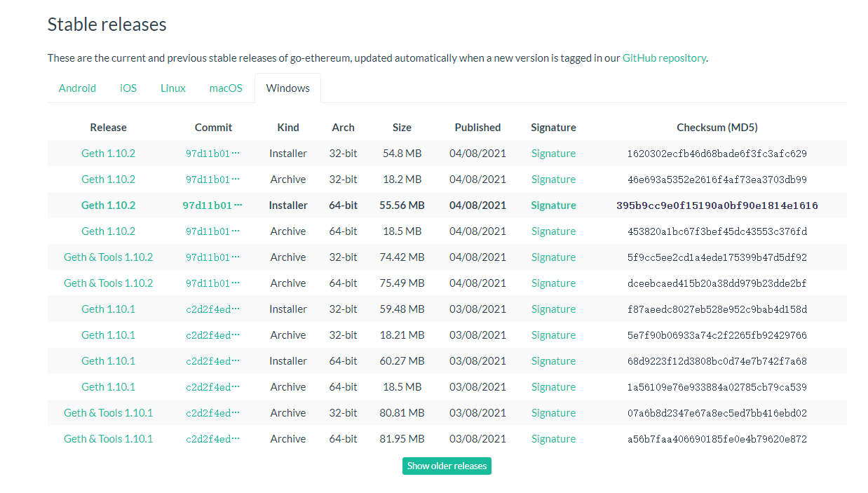The height and width of the screenshot is (493, 868).
Task: Open commit 97d11b01 in first row
Action: pyautogui.click(x=213, y=154)
